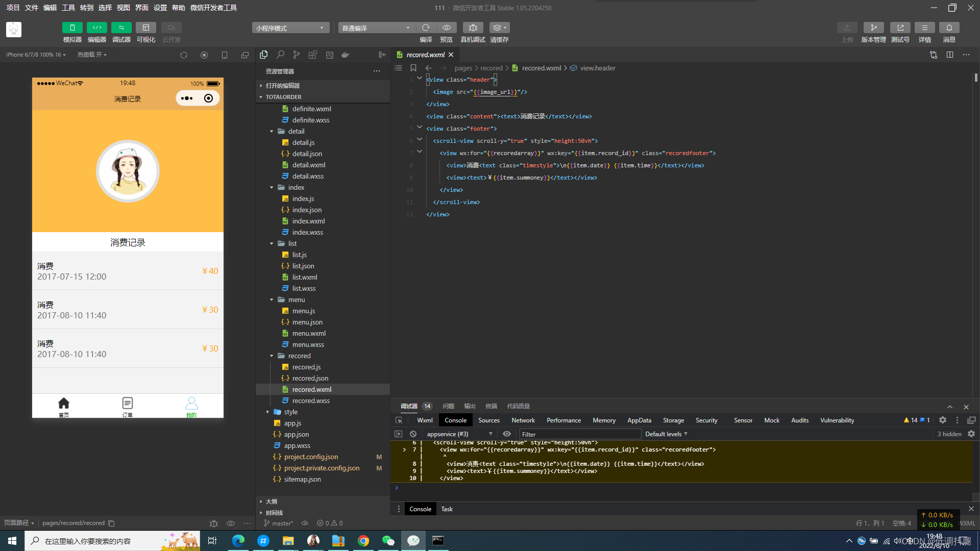Open search icon in explorer sidebar
980x551 pixels.
click(x=280, y=55)
